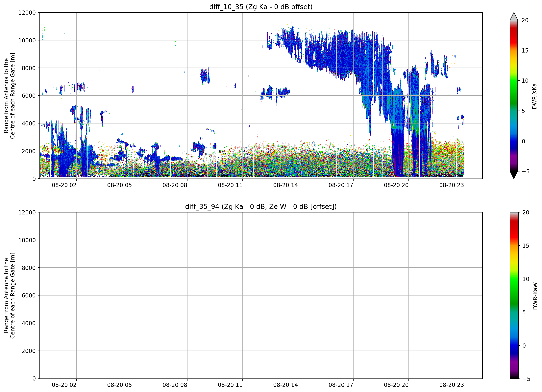This screenshot has width=542, height=392.
Task: Click the diff_35_94 plot title
Action: tap(261, 207)
